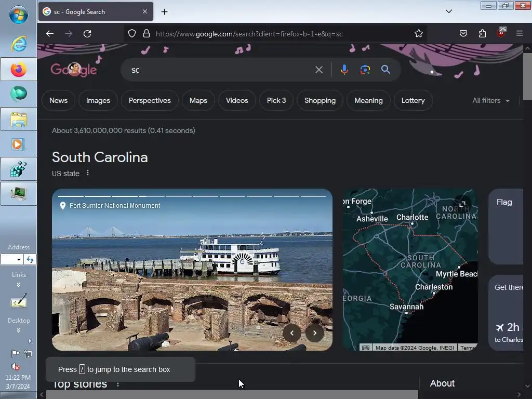Click the extension icon with 25 badge
532x399 pixels.
[x=501, y=33]
